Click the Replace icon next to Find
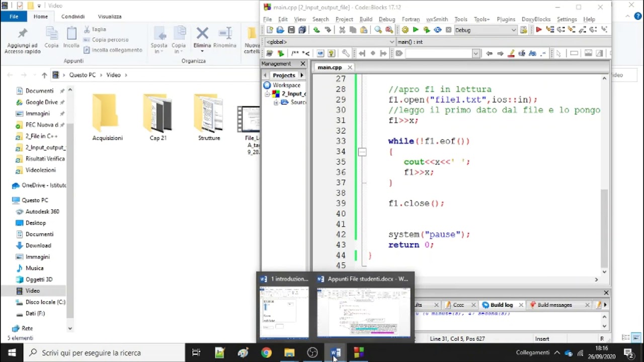 point(389,30)
